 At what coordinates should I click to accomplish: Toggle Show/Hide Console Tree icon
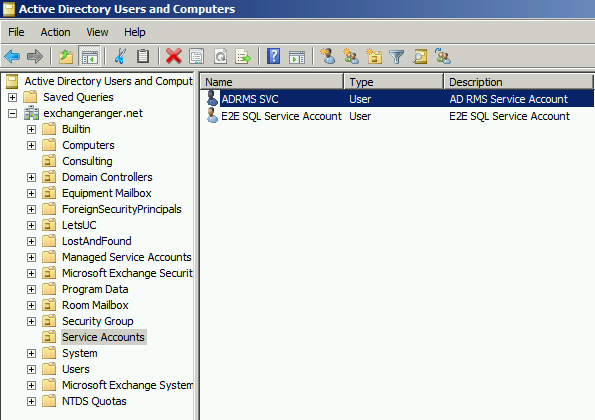[x=90, y=57]
